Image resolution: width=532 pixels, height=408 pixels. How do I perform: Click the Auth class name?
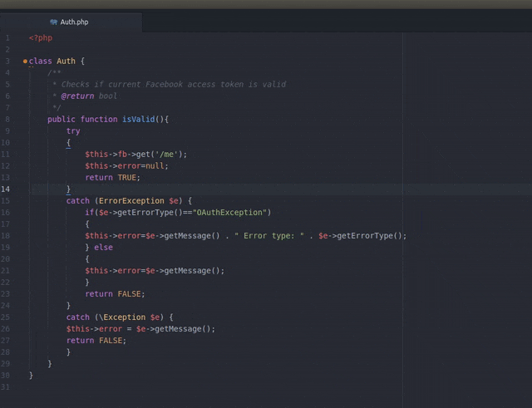pyautogui.click(x=66, y=61)
